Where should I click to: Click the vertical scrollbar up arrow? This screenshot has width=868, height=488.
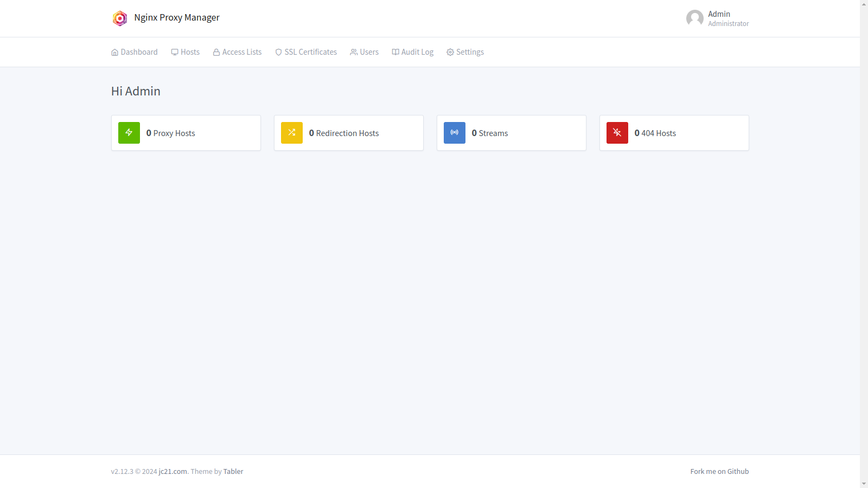(x=864, y=4)
